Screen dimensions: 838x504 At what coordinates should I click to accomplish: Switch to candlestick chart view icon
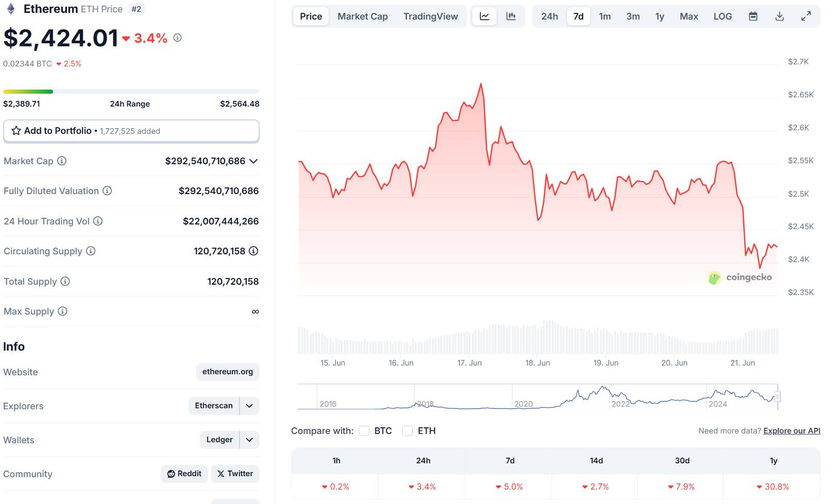coord(511,16)
